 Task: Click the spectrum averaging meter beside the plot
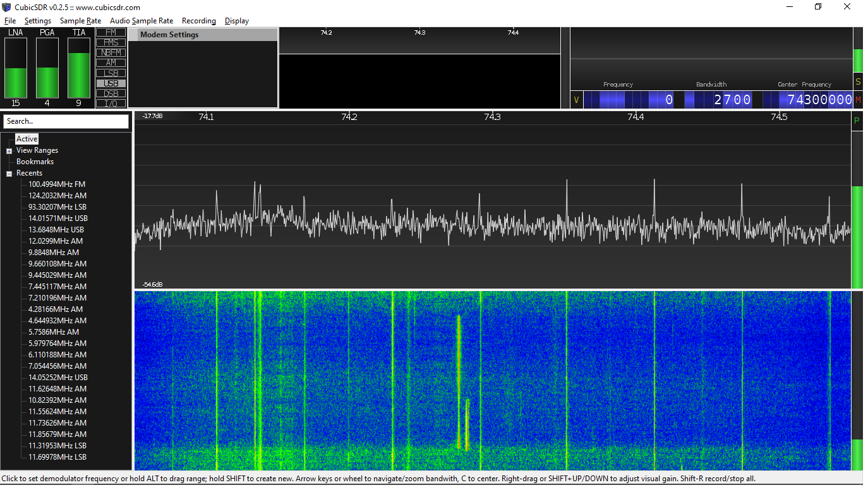point(857,210)
